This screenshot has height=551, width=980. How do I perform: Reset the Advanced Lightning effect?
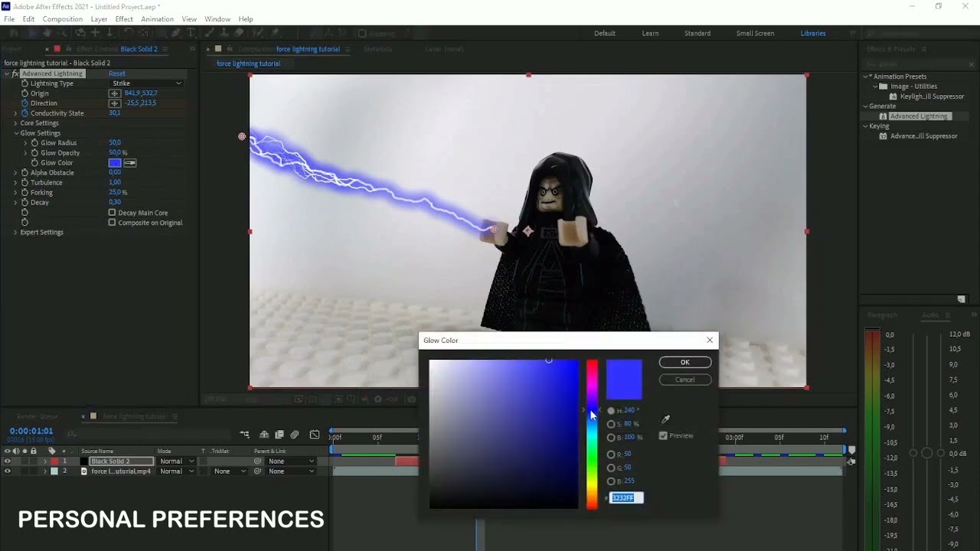point(116,73)
